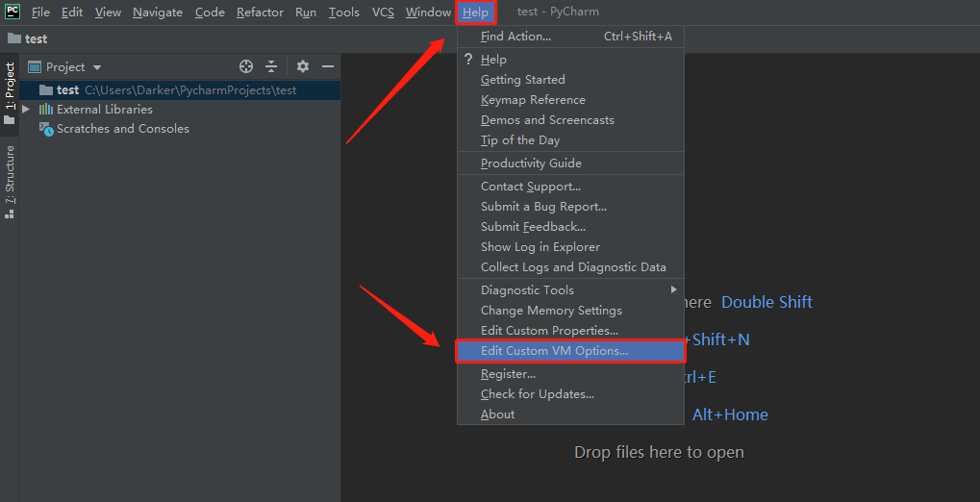The image size is (980, 502).
Task: Click the PyCharm logo icon
Action: tap(13, 12)
